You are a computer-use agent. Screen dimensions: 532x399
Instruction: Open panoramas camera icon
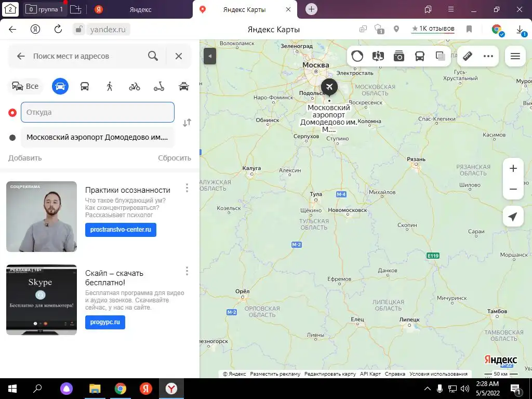398,56
